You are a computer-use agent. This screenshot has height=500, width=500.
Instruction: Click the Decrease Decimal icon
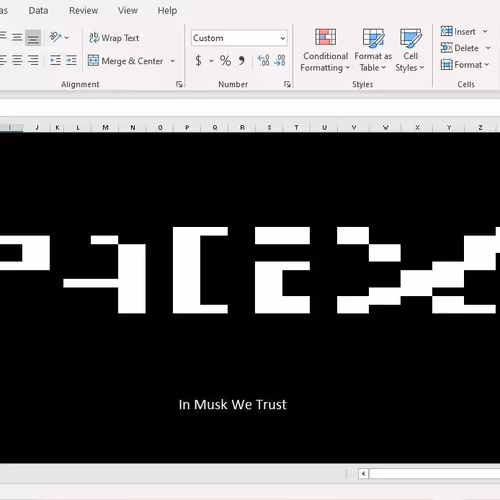coord(279,61)
